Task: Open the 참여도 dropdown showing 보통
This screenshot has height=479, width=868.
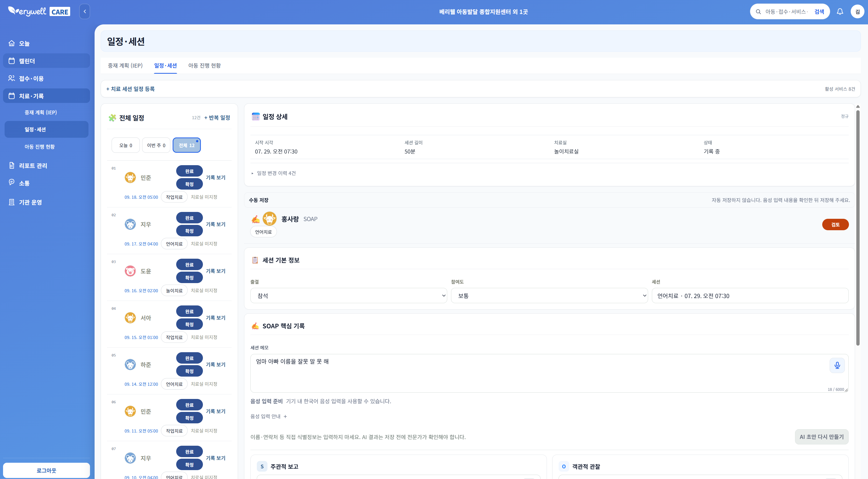Action: tap(549, 296)
